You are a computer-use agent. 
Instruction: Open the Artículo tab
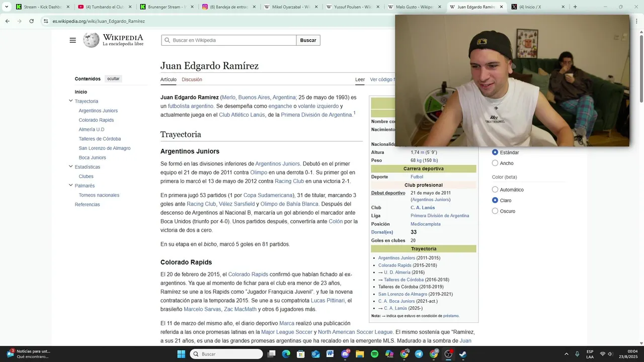click(x=169, y=79)
